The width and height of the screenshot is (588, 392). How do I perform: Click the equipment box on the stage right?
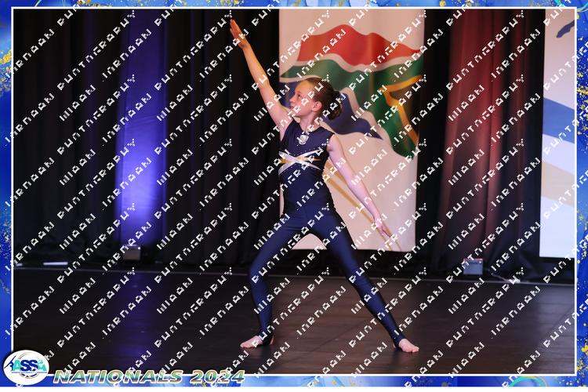click(472, 267)
